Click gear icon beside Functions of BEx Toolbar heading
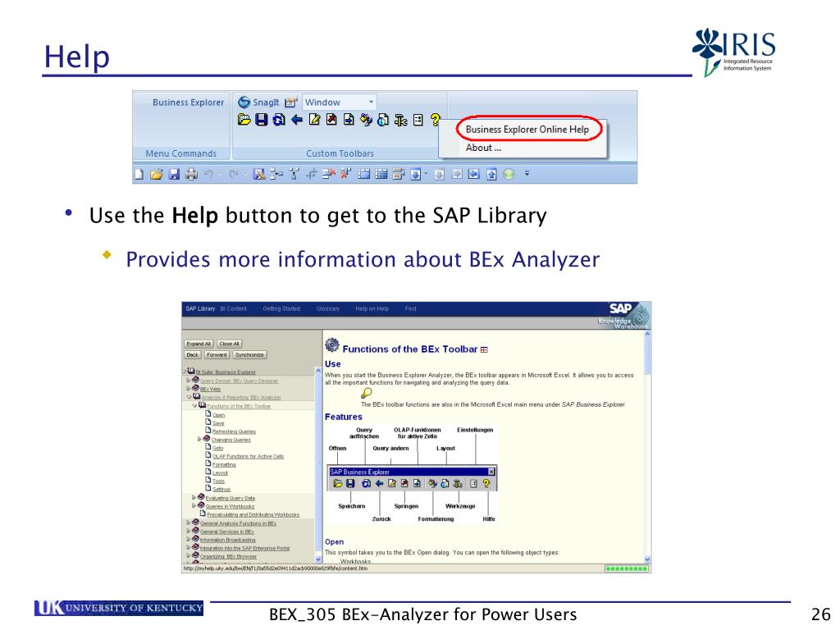This screenshot has height=630, width=840. tap(332, 345)
